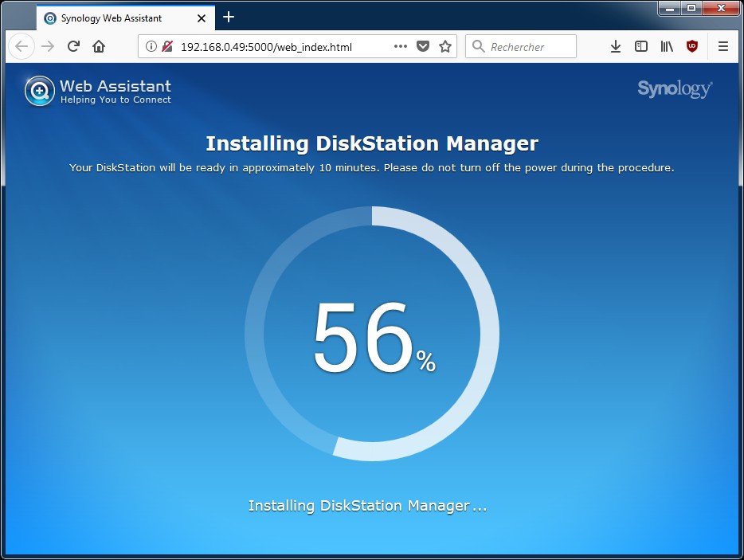Bookmark this page with the star
This screenshot has height=560, width=744.
click(445, 46)
